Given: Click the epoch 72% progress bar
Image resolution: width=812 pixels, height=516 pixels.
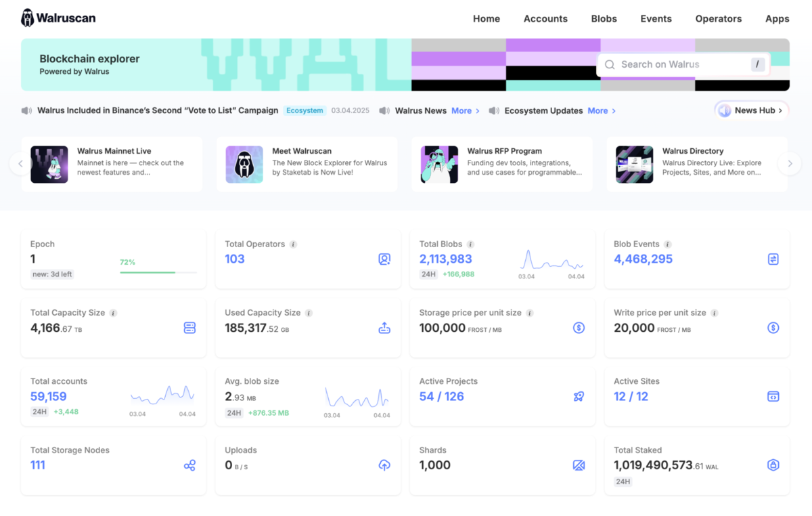Looking at the screenshot, I should (158, 272).
